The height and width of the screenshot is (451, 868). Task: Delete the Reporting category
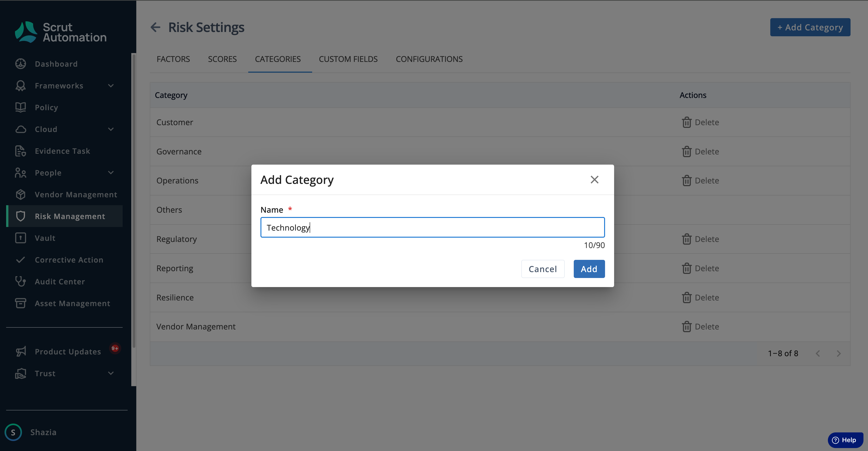pyautogui.click(x=700, y=268)
